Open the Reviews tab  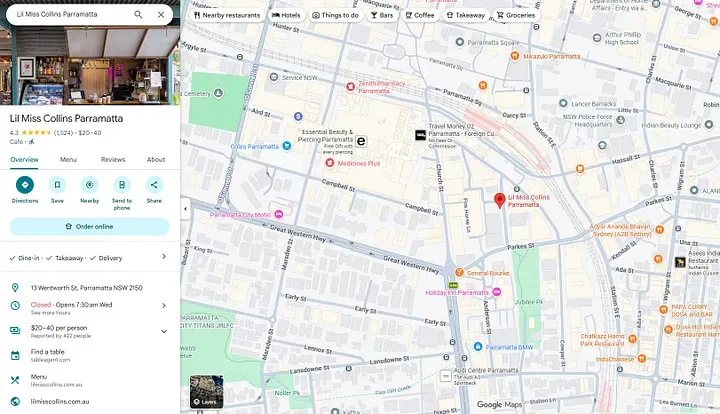point(113,160)
